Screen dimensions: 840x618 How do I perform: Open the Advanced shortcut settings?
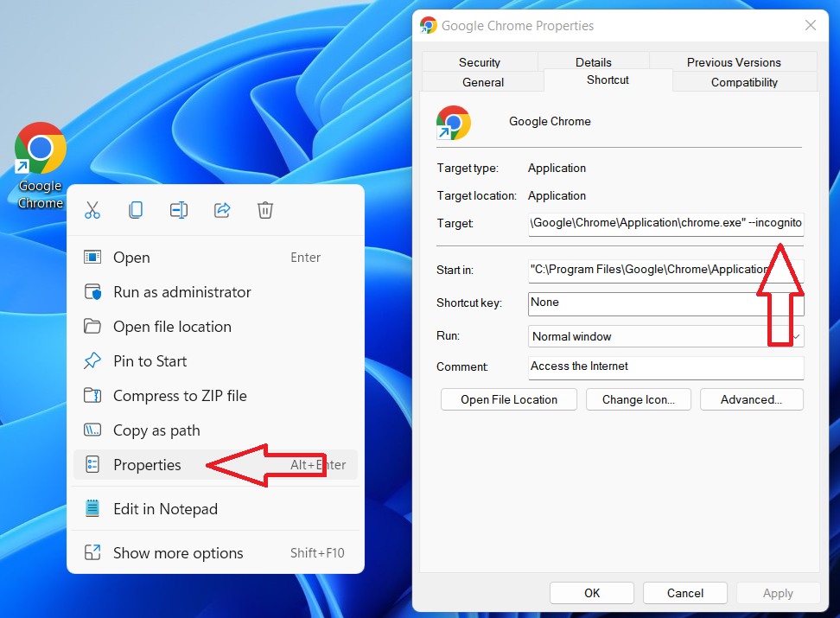click(x=752, y=399)
